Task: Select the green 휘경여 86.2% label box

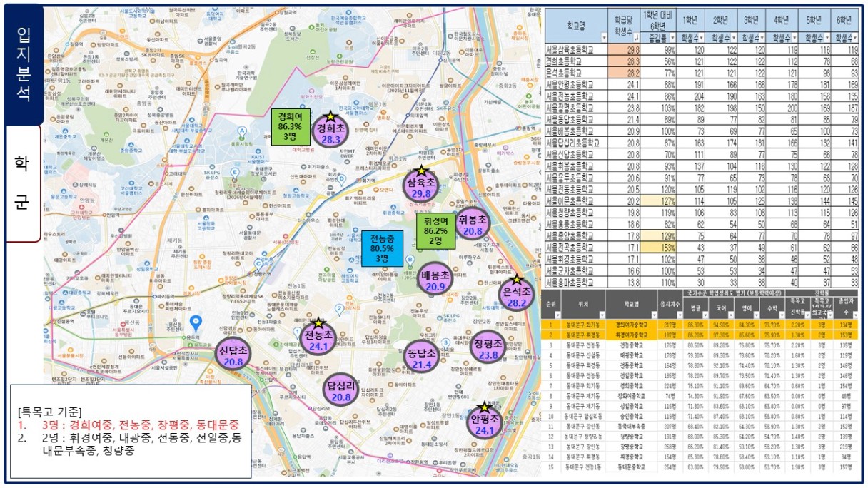Action: point(437,231)
